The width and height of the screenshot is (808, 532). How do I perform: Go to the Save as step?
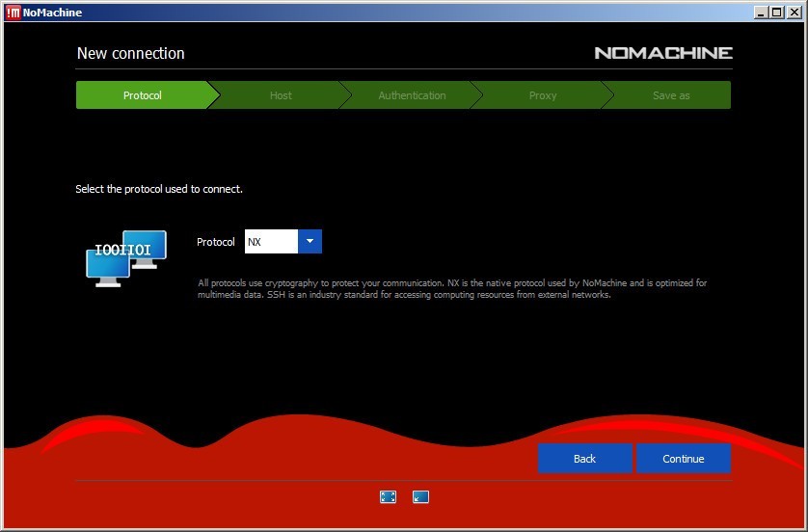[x=671, y=95]
